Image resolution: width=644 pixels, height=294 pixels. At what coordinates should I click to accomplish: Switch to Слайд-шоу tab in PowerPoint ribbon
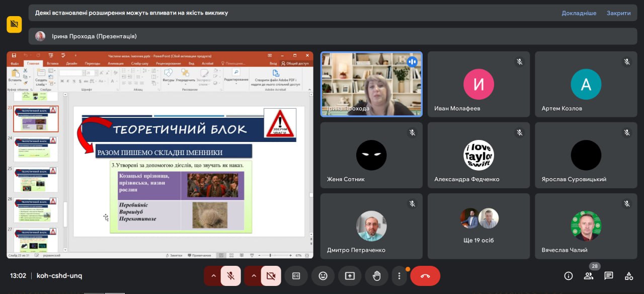click(140, 64)
